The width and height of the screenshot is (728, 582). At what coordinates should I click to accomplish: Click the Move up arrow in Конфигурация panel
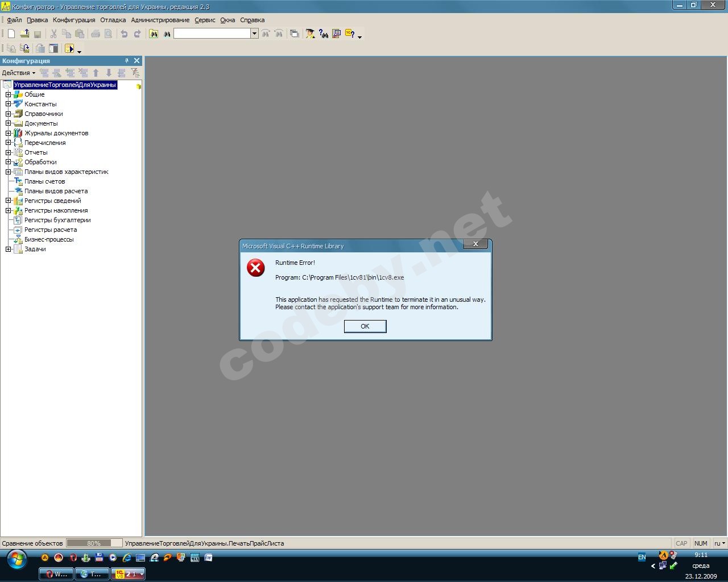96,73
